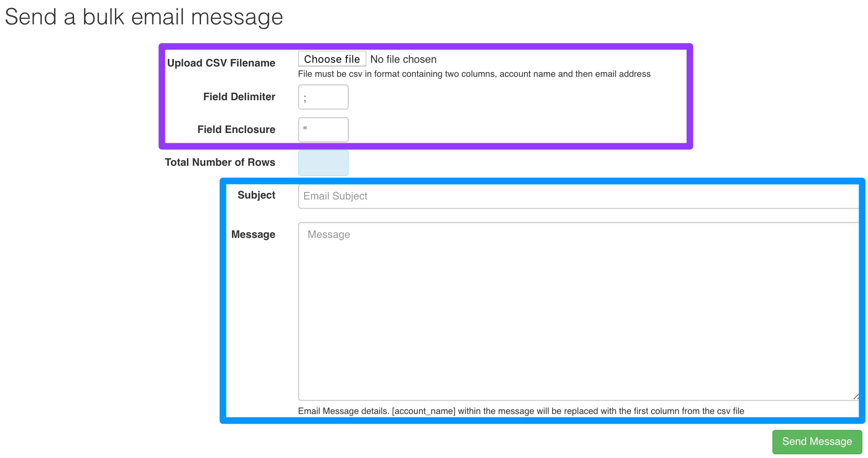This screenshot has height=458, width=868.
Task: Click the 'Field Delimiter' label
Action: click(239, 97)
